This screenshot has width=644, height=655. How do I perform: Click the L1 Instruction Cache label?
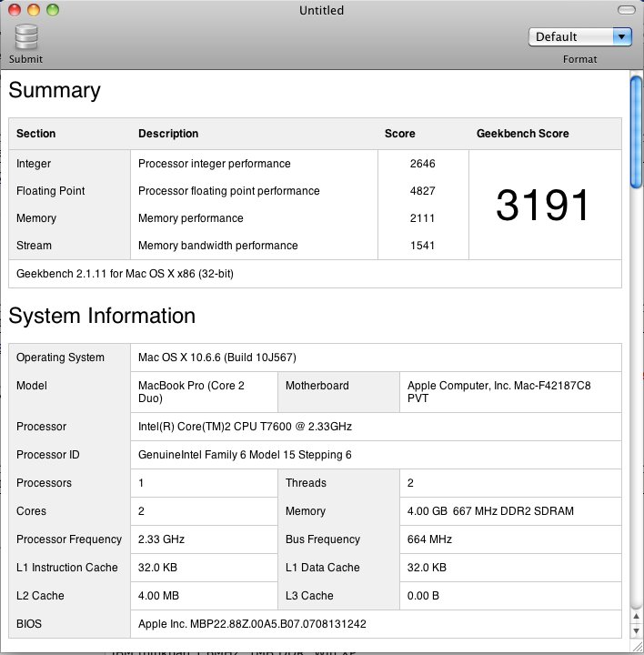click(x=66, y=568)
